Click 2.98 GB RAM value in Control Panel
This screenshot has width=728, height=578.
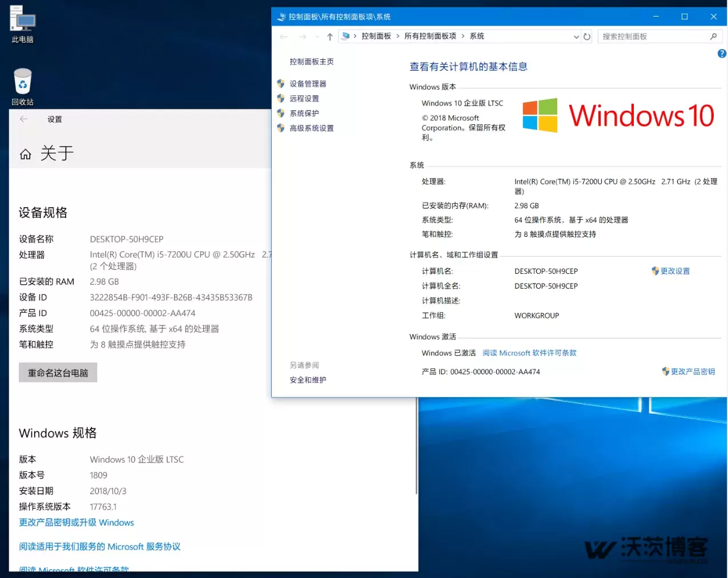[x=526, y=205]
